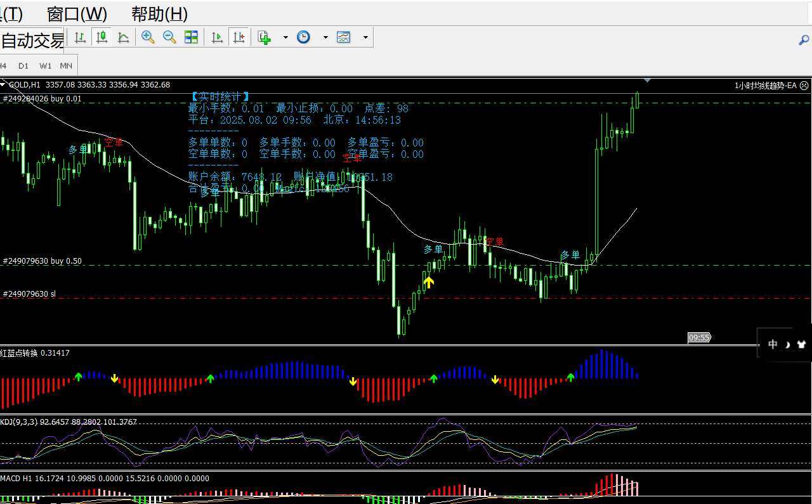
Task: Toggle auto scroll to latest bar
Action: point(217,37)
